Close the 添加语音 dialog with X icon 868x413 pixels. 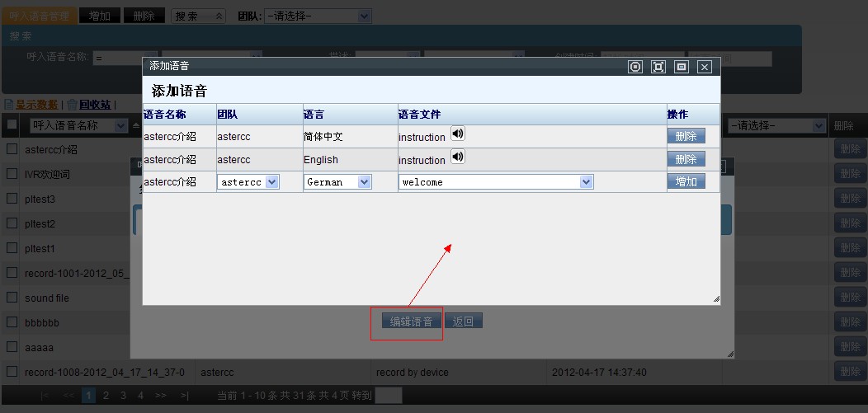click(x=704, y=67)
